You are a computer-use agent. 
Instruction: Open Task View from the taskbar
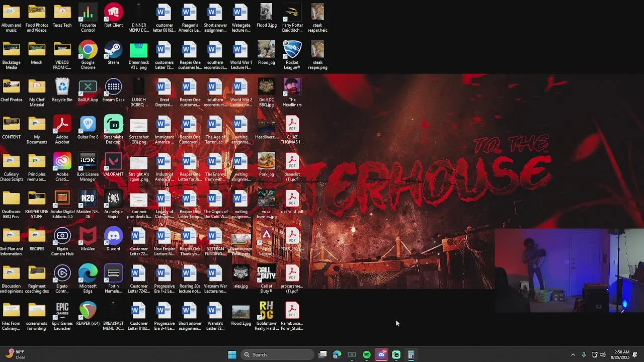click(323, 354)
